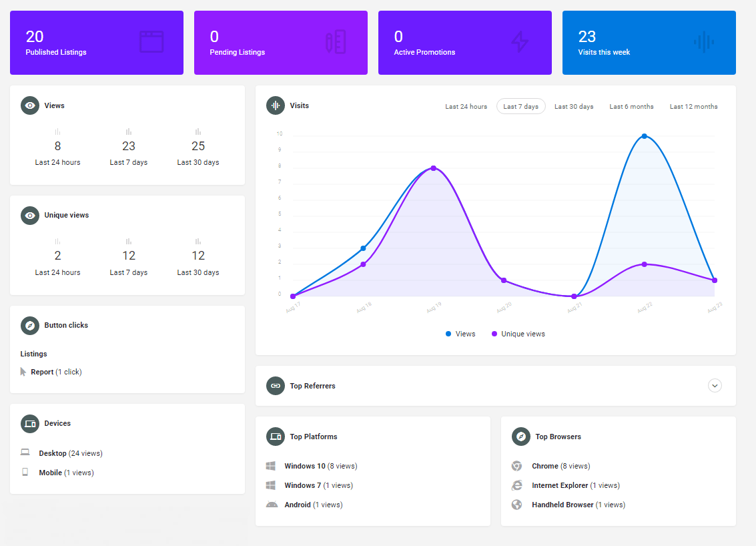Screen dimensions: 756x546
Task: Click the Published Listings window icon
Action: pyautogui.click(x=151, y=41)
